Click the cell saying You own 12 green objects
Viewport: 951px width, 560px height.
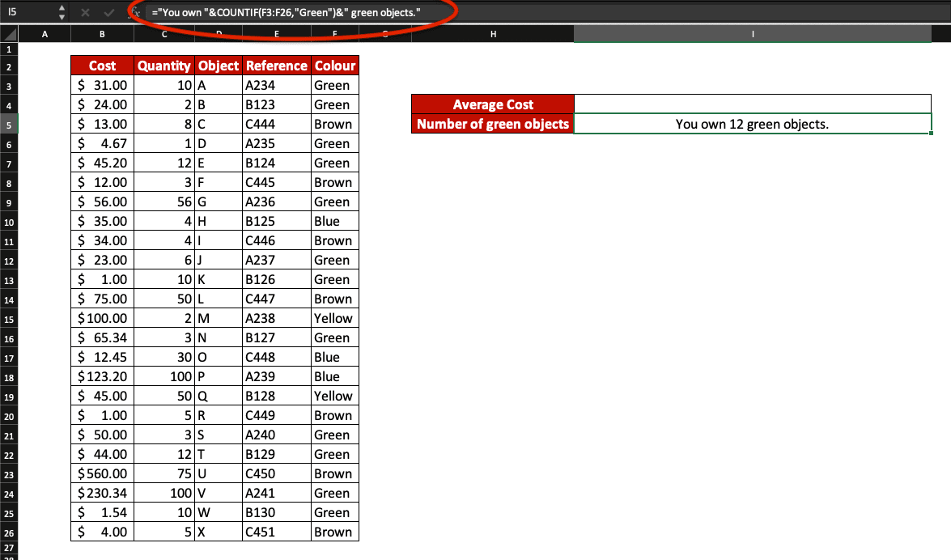pos(753,124)
